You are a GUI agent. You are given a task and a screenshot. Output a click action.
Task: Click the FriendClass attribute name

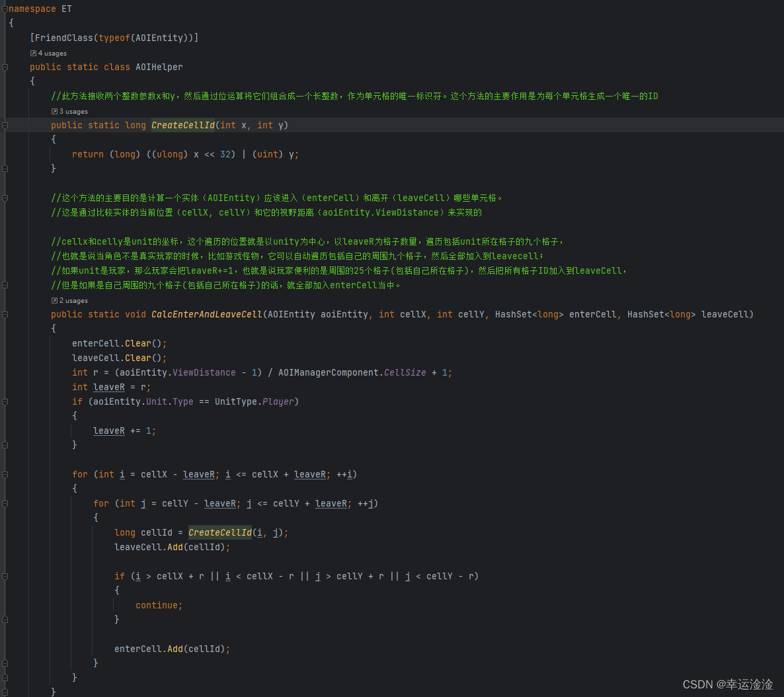tap(63, 38)
